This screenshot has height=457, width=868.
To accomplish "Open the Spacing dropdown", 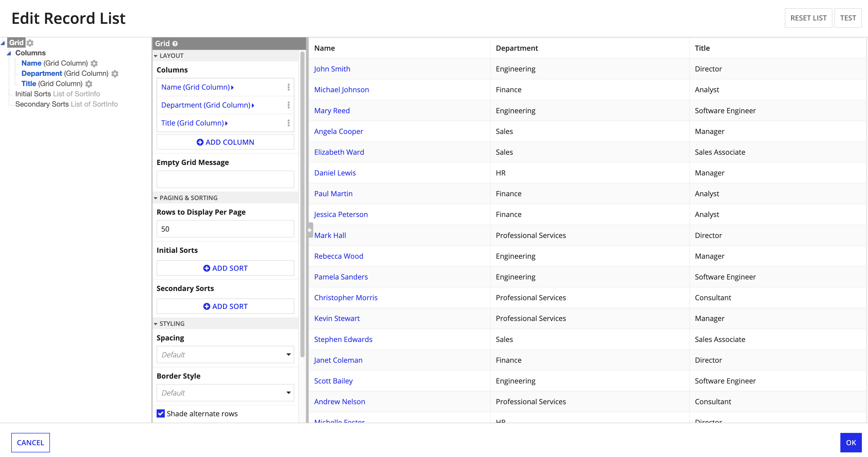I will (225, 355).
